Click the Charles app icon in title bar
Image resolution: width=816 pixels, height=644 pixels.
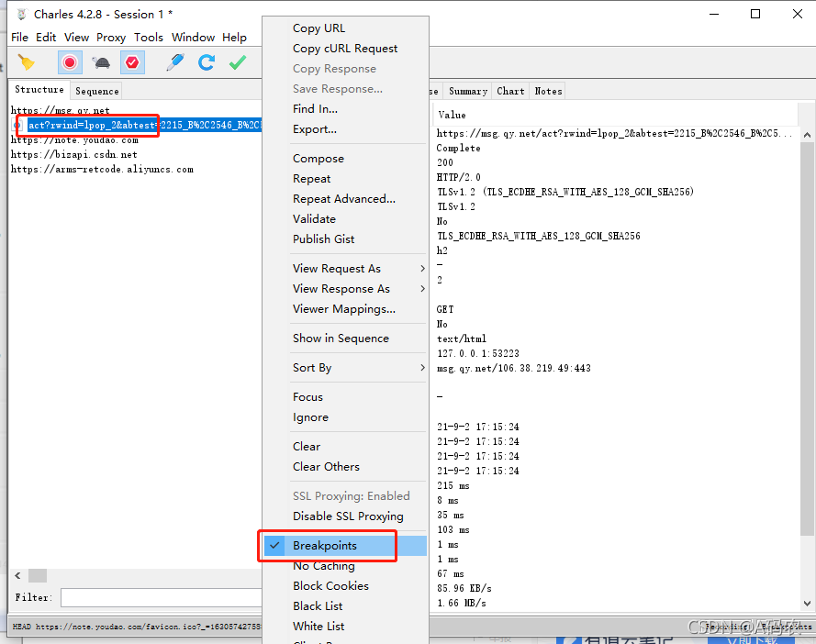(21, 14)
